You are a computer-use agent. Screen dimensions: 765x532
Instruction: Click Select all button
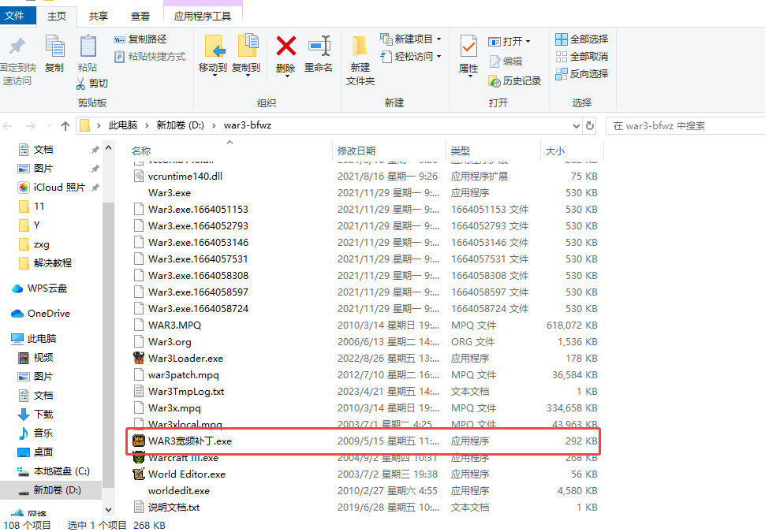click(582, 39)
